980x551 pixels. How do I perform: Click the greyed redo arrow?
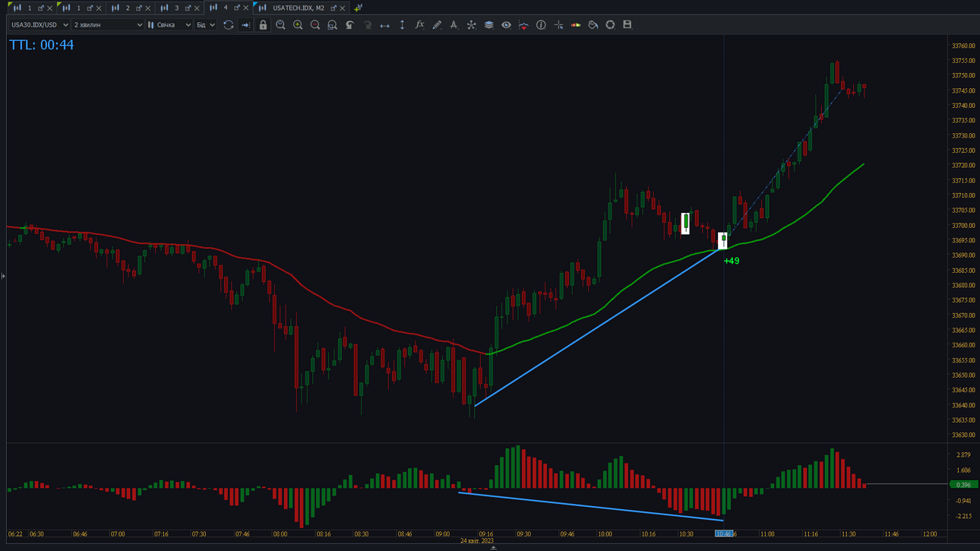click(x=367, y=25)
